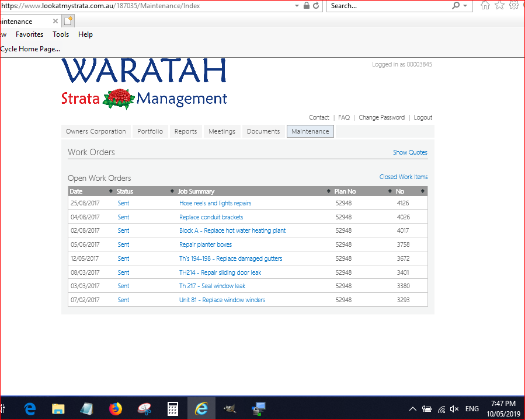Click the URL address bar
Screen dimensions: 525x420
point(145,6)
